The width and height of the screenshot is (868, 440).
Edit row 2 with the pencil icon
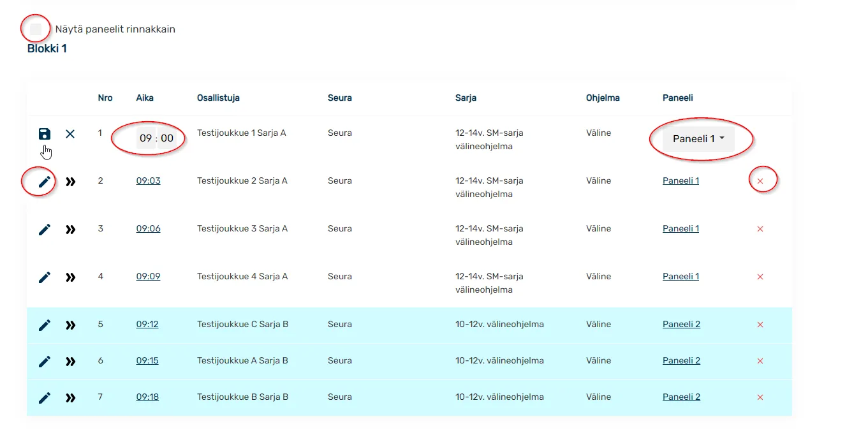(45, 182)
